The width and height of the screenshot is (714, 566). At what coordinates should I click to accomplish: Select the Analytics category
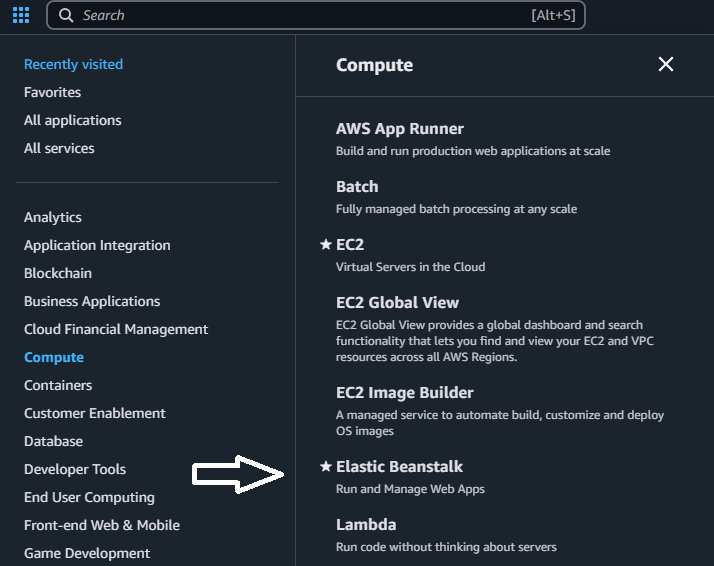click(x=53, y=217)
